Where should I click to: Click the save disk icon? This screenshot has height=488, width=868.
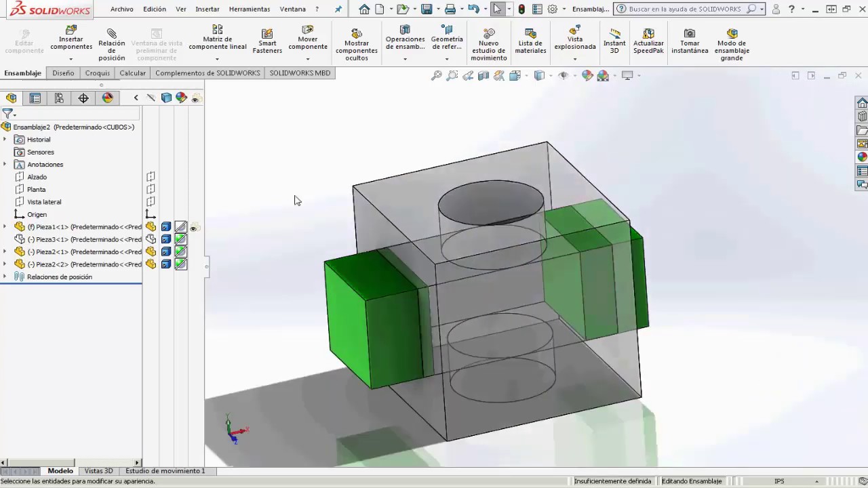pyautogui.click(x=427, y=9)
